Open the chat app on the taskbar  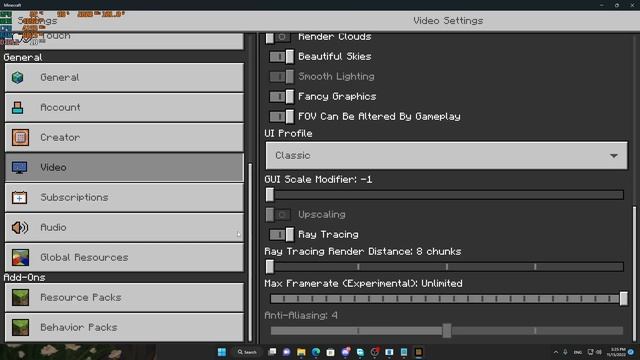pyautogui.click(x=287, y=352)
